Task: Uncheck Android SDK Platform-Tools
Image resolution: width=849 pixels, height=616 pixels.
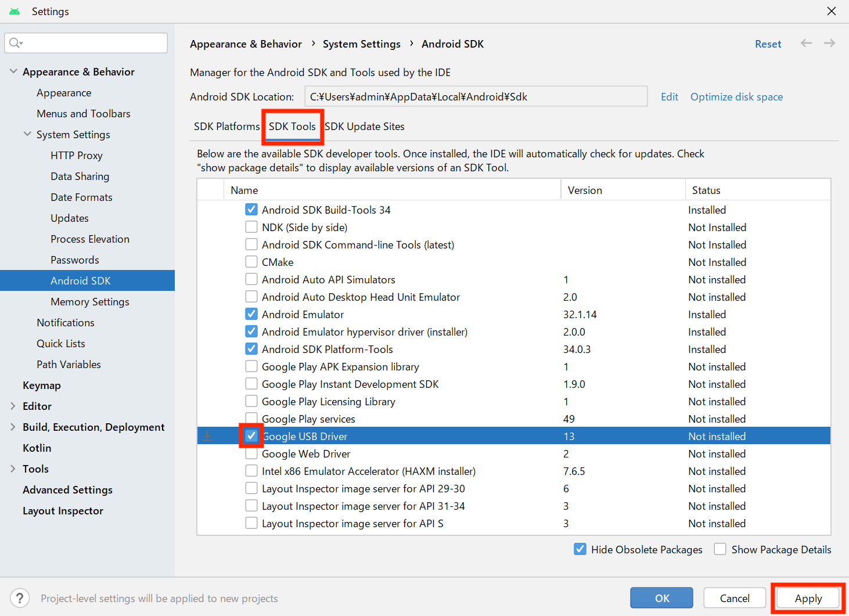Action: [251, 349]
